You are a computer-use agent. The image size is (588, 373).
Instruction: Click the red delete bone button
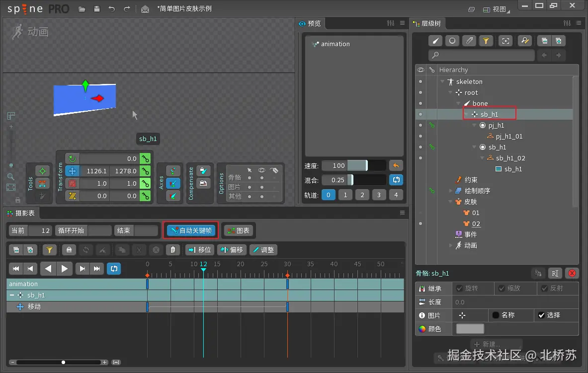click(x=572, y=273)
